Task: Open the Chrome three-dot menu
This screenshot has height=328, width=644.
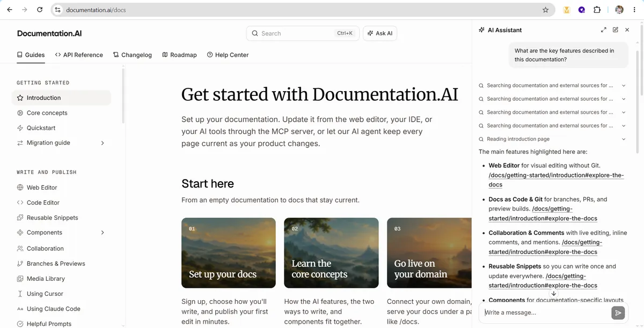Action: pyautogui.click(x=634, y=10)
